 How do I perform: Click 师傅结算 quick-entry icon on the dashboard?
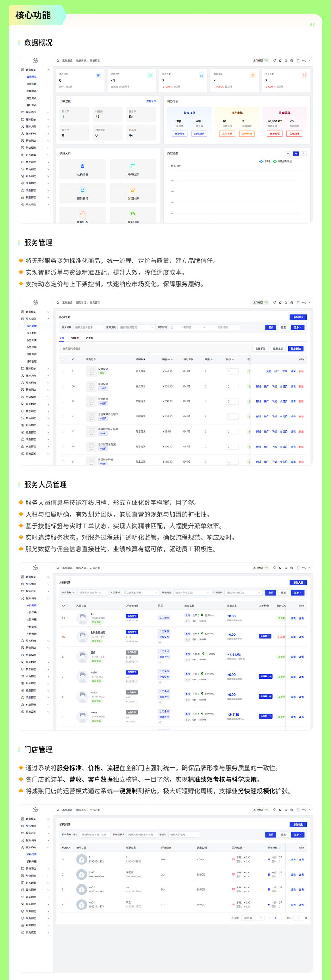133,166
